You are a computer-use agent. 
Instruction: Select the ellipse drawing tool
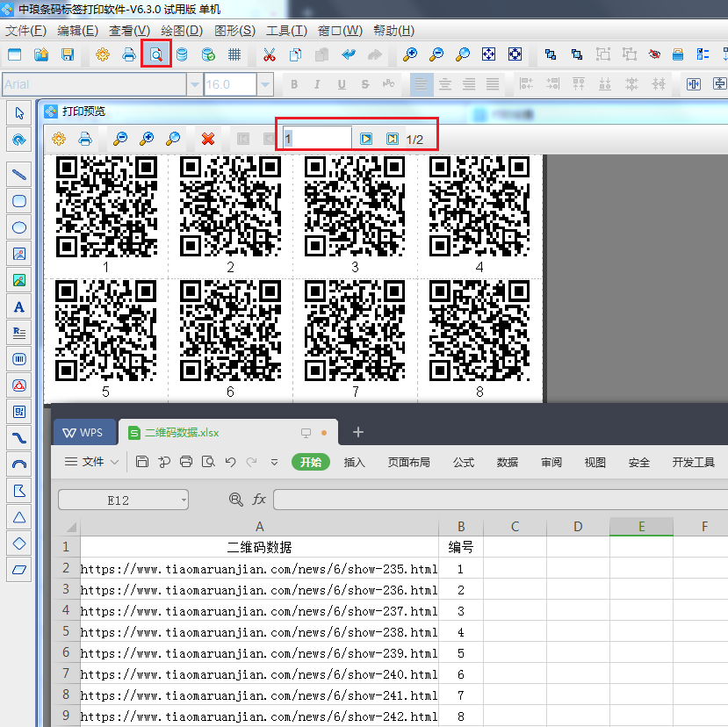18,227
